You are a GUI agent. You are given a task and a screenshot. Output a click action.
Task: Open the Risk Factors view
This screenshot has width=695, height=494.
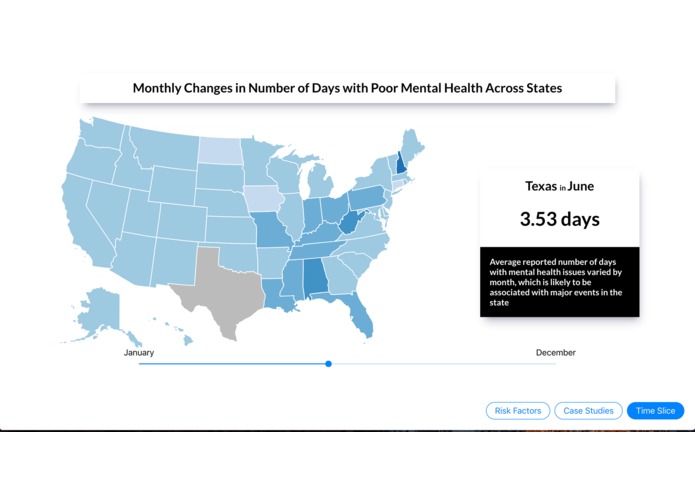click(518, 411)
